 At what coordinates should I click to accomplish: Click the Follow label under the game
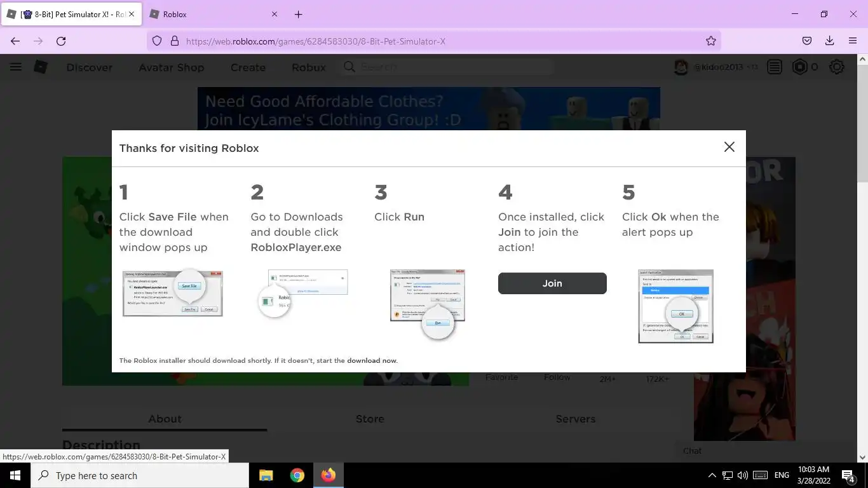click(557, 377)
